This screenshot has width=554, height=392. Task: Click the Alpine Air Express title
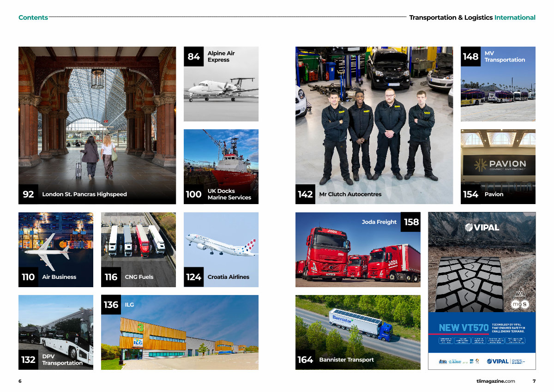[221, 56]
